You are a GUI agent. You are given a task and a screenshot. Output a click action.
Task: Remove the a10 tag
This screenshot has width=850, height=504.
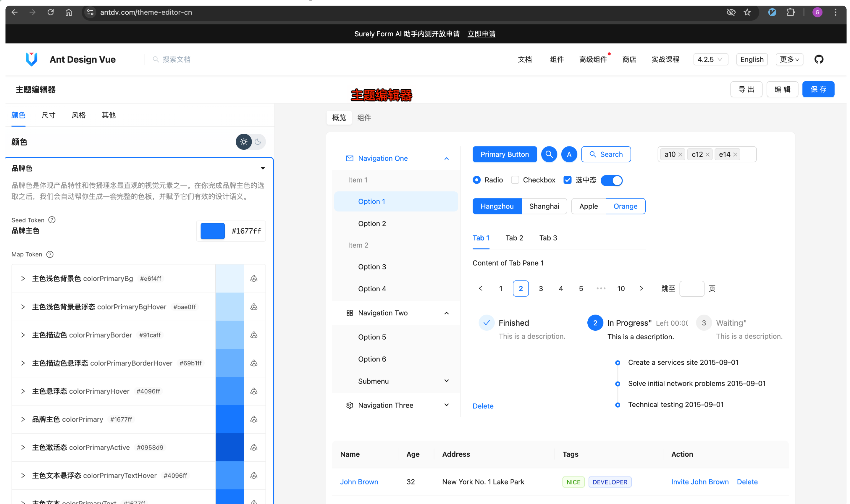tap(680, 154)
